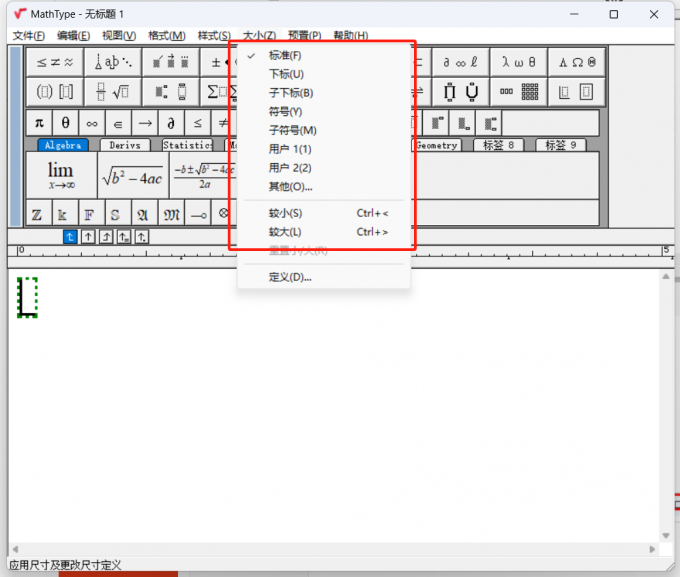Viewport: 680px width, 577px height.
Task: Open the matrix templates palette
Action: coord(519,92)
